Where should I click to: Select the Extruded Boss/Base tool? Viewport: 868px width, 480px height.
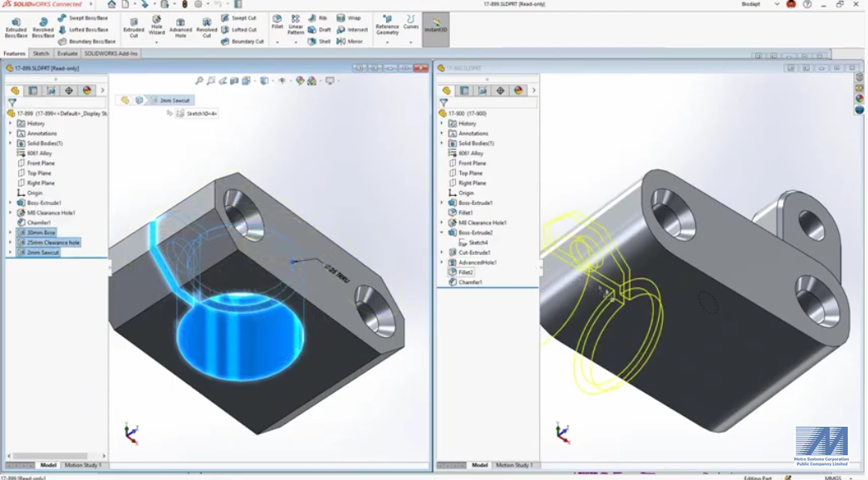(x=16, y=27)
